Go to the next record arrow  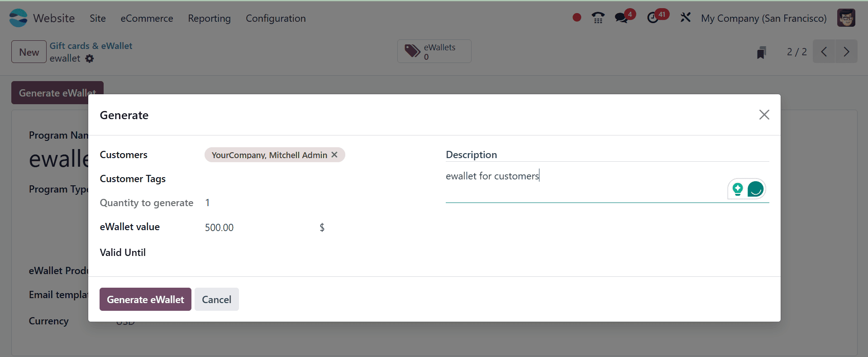pos(846,52)
